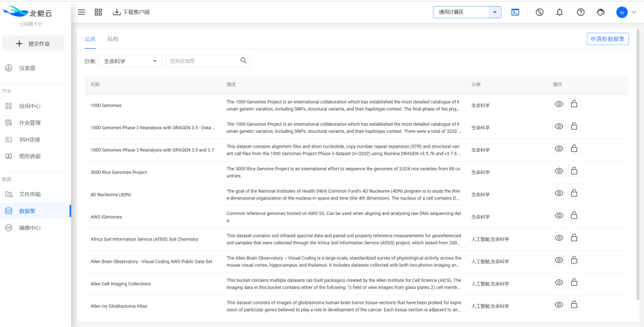644x327 pixels.
Task: Click the 4D Nucleome (4DN) name
Action: tap(111, 195)
